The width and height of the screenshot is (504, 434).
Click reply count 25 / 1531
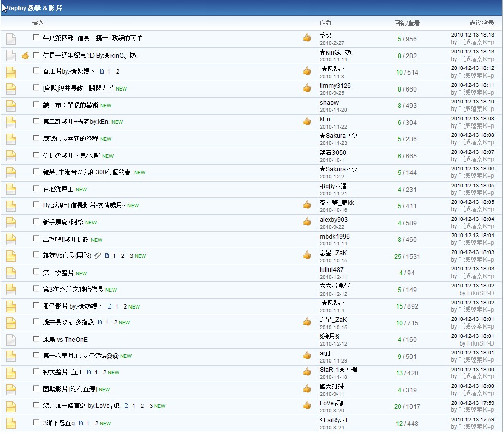pyautogui.click(x=407, y=257)
